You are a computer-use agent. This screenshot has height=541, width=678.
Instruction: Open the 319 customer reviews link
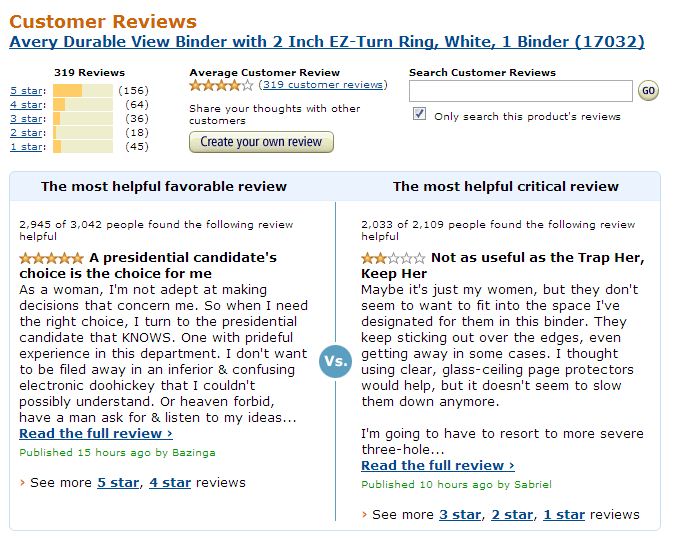pos(323,85)
